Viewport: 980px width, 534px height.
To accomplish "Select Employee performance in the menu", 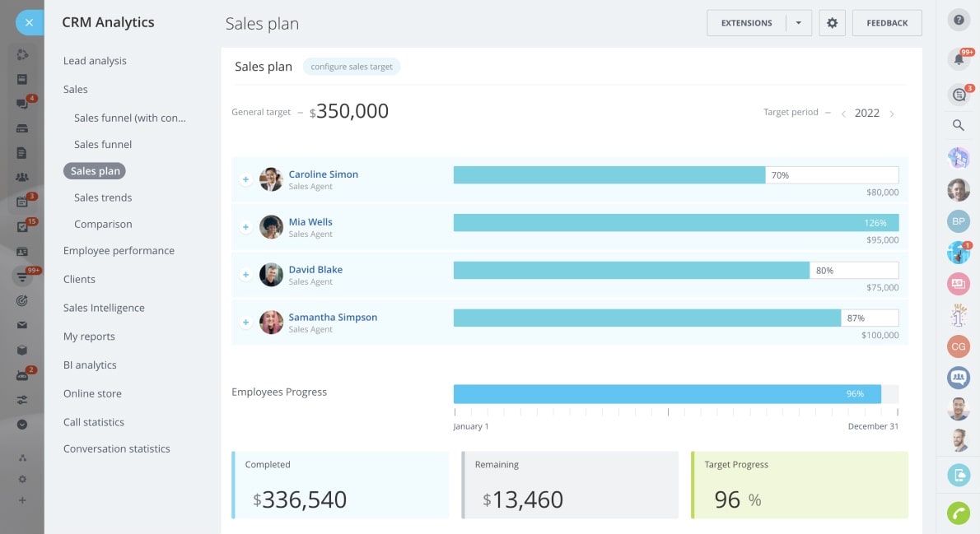I will pyautogui.click(x=119, y=251).
